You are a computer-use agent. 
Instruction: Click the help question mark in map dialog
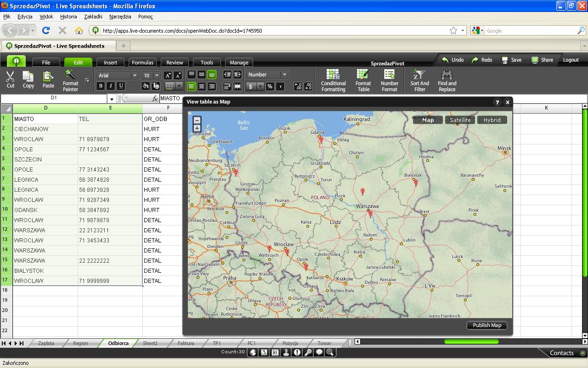coord(497,102)
